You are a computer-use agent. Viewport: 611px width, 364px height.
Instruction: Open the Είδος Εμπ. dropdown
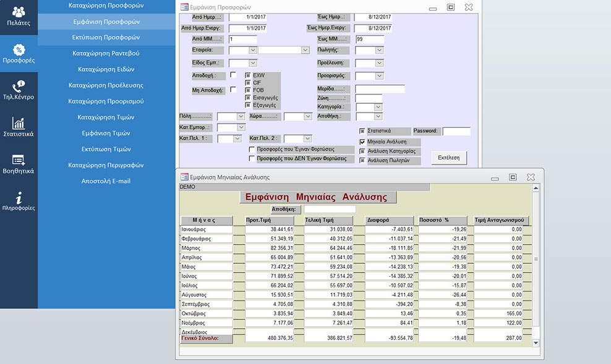coord(252,63)
